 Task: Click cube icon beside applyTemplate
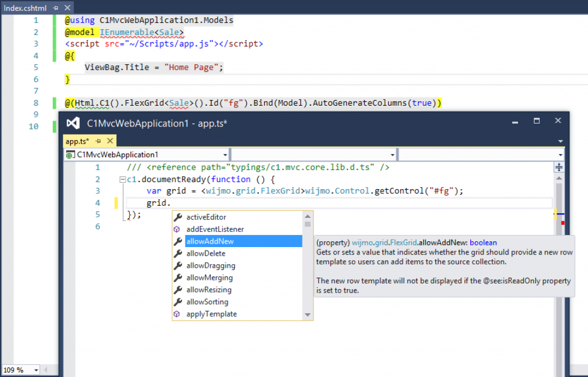(x=177, y=314)
